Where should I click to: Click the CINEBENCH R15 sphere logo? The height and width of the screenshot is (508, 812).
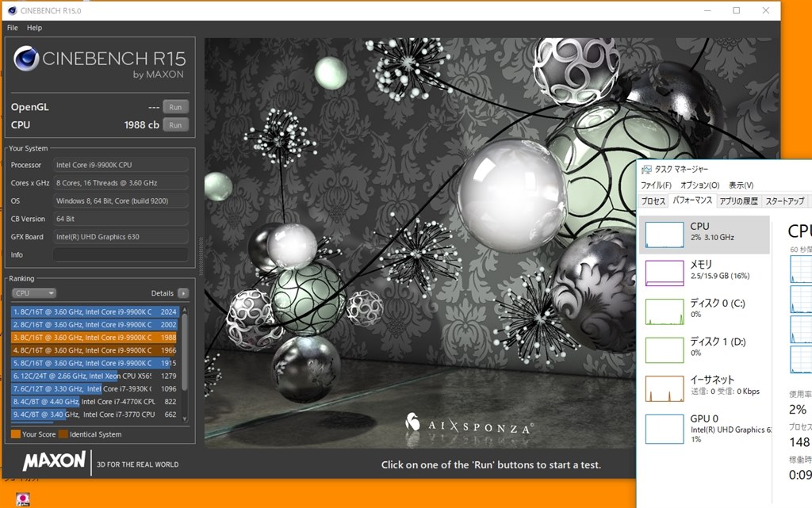[x=26, y=59]
